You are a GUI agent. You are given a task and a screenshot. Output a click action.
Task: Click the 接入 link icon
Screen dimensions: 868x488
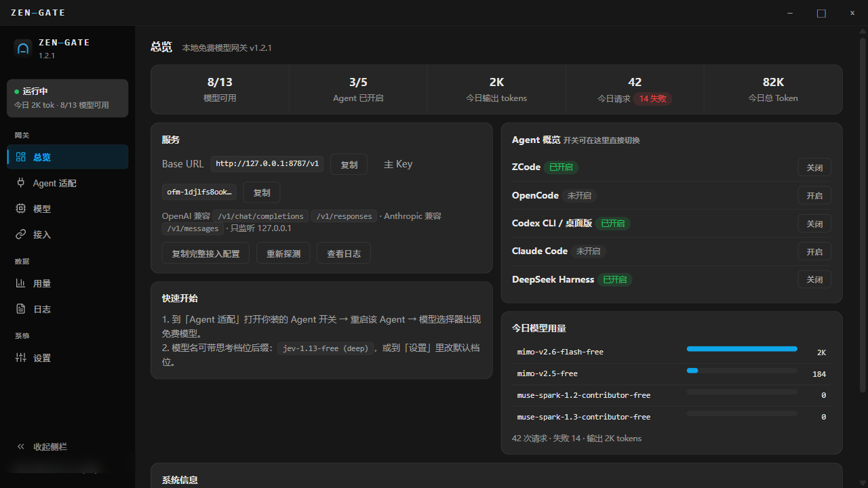click(21, 235)
